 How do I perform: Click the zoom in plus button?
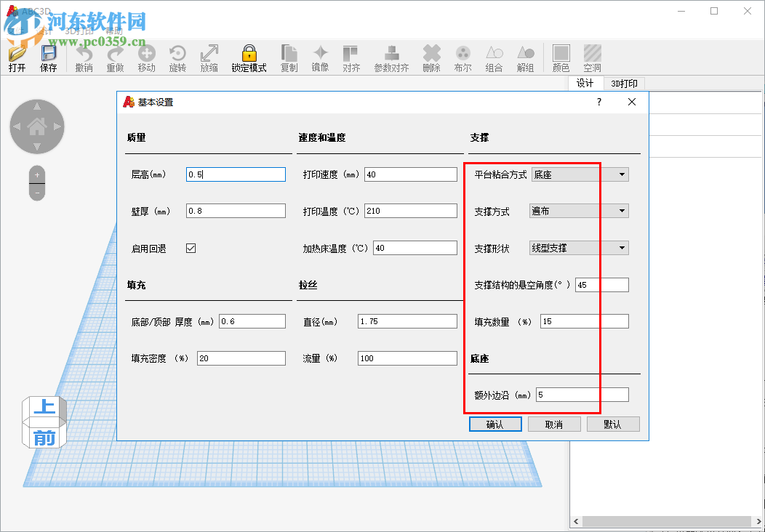(37, 174)
